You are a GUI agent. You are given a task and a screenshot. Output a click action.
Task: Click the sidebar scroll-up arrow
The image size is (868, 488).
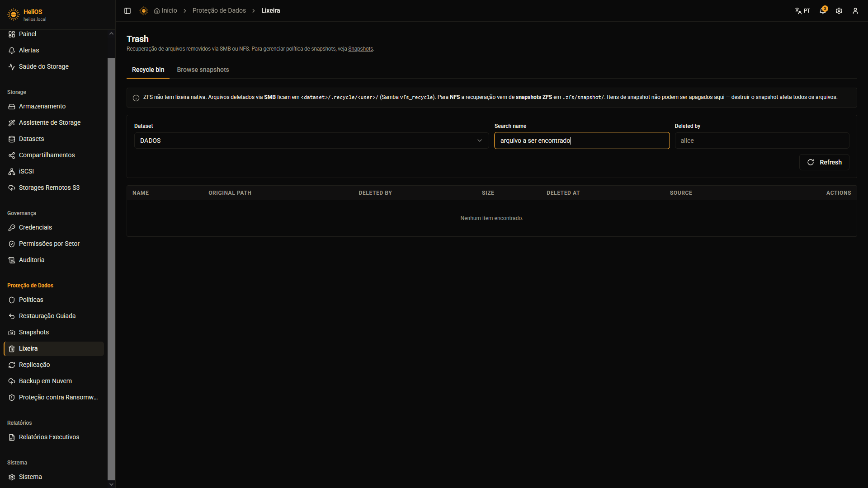[111, 33]
